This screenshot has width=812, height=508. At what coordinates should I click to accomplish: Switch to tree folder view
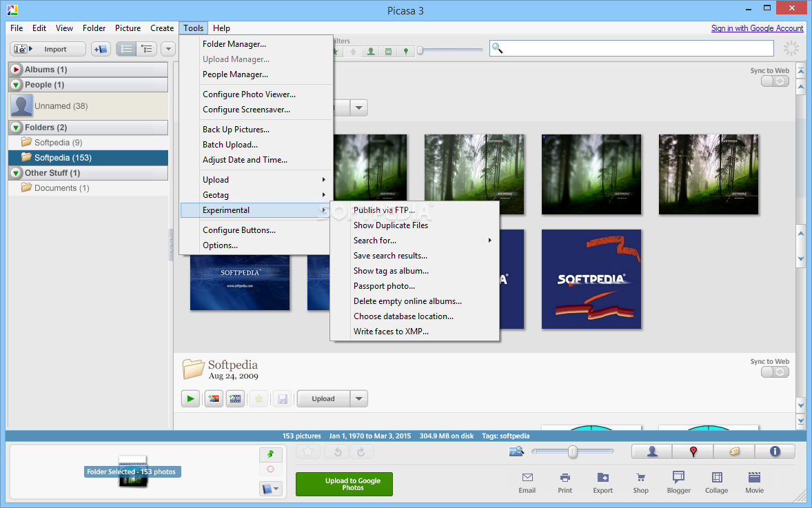147,49
